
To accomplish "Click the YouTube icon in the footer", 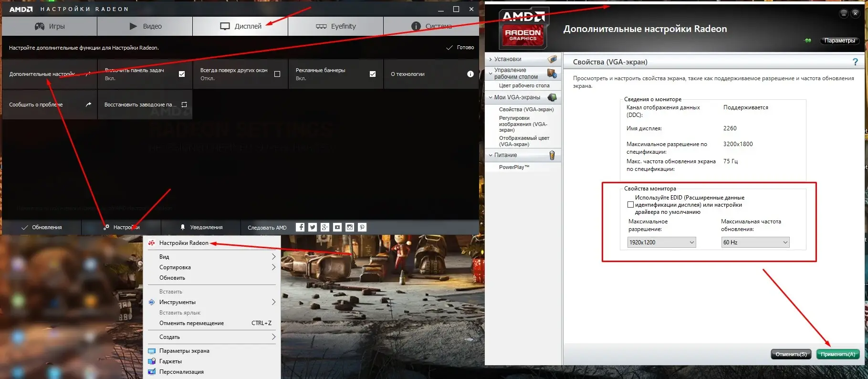I will click(x=337, y=227).
